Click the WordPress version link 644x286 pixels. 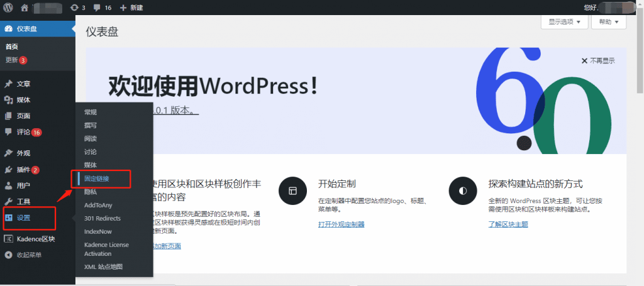click(175, 111)
